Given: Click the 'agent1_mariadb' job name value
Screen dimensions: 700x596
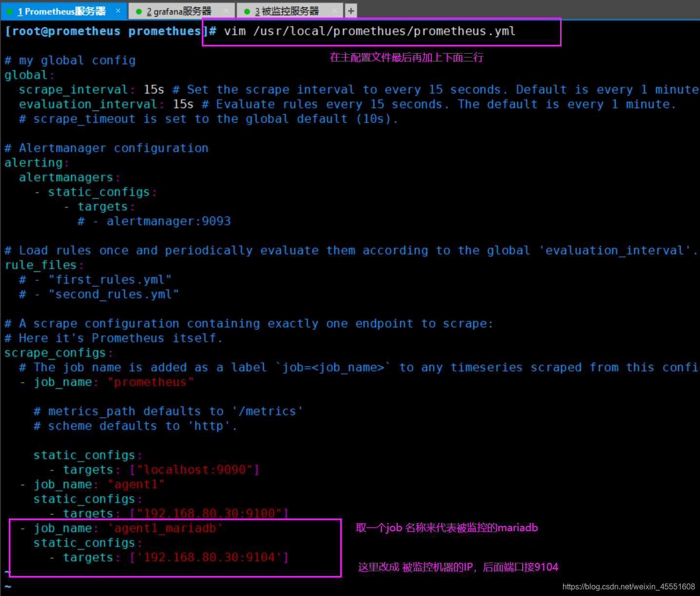Looking at the screenshot, I should point(165,528).
